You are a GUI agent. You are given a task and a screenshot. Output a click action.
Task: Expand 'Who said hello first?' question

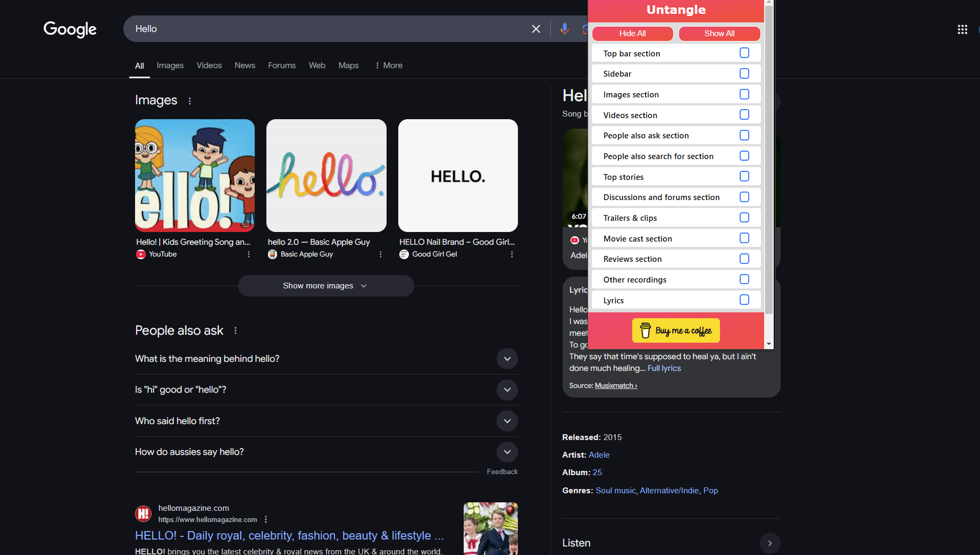click(x=507, y=421)
